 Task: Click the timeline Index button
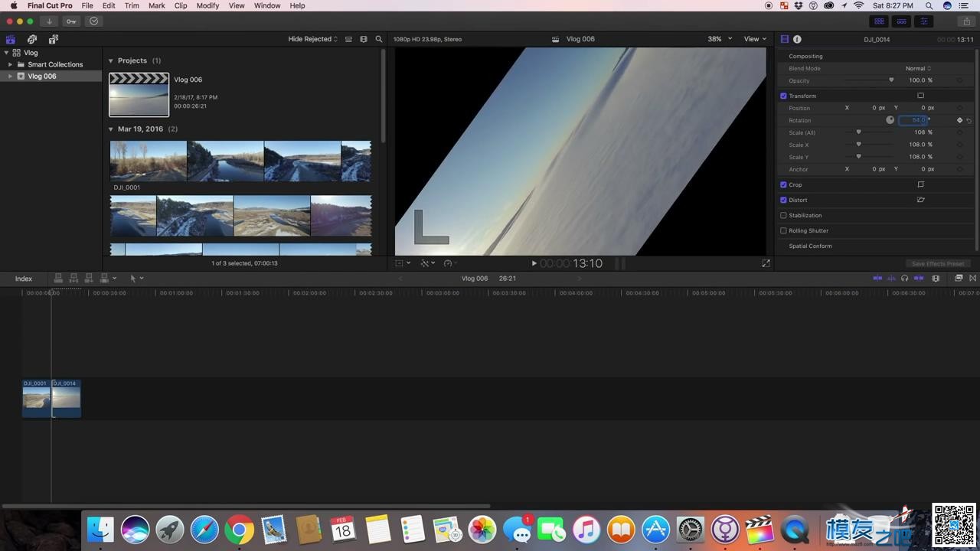pos(24,279)
